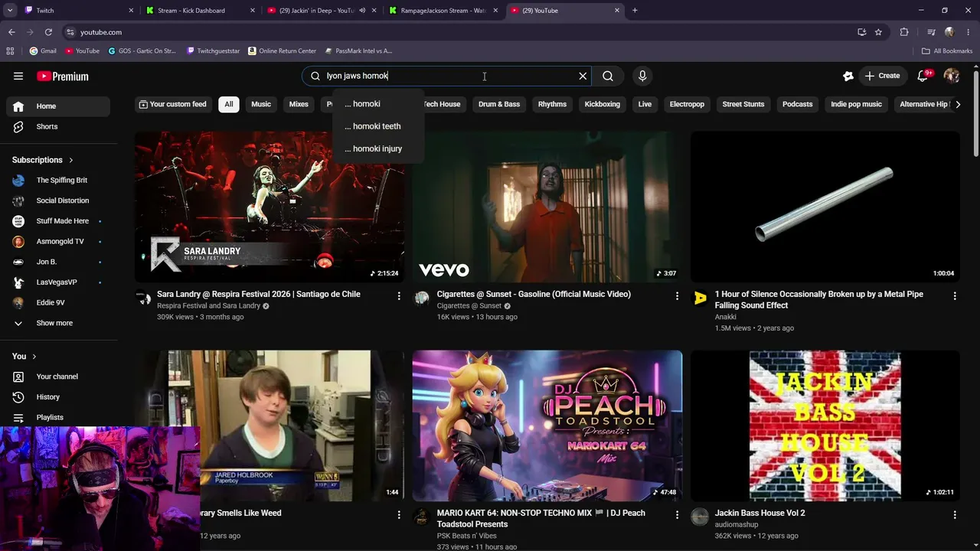Image resolution: width=980 pixels, height=551 pixels.
Task: Choose the "homoki teeth" search suggestion
Action: coord(378,126)
